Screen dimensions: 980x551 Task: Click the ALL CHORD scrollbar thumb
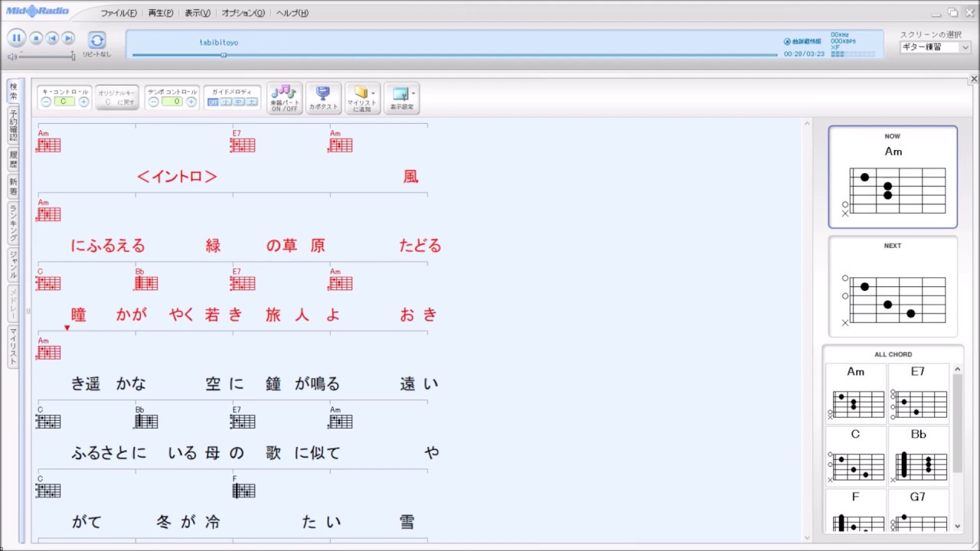point(957,422)
